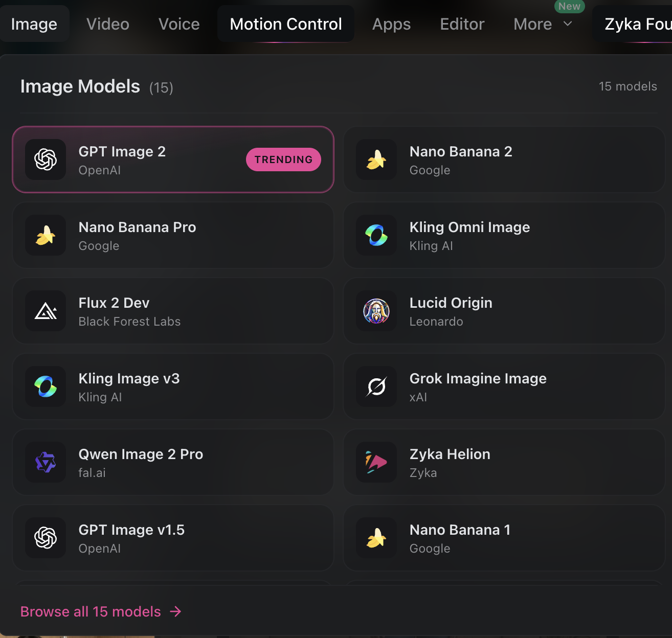
Task: Click the OpenAI logo icon for GPT Image 2
Action: [x=46, y=159]
